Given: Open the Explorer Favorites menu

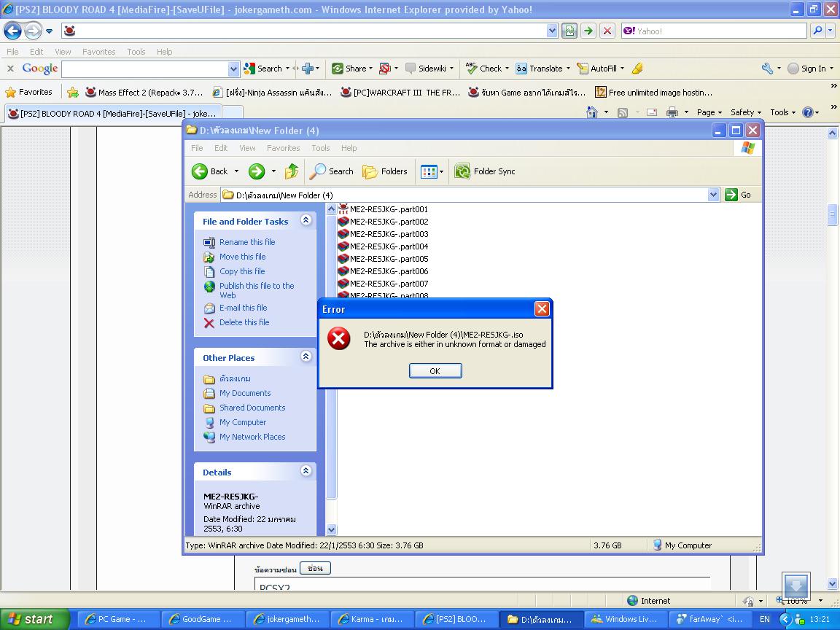Looking at the screenshot, I should (x=284, y=148).
